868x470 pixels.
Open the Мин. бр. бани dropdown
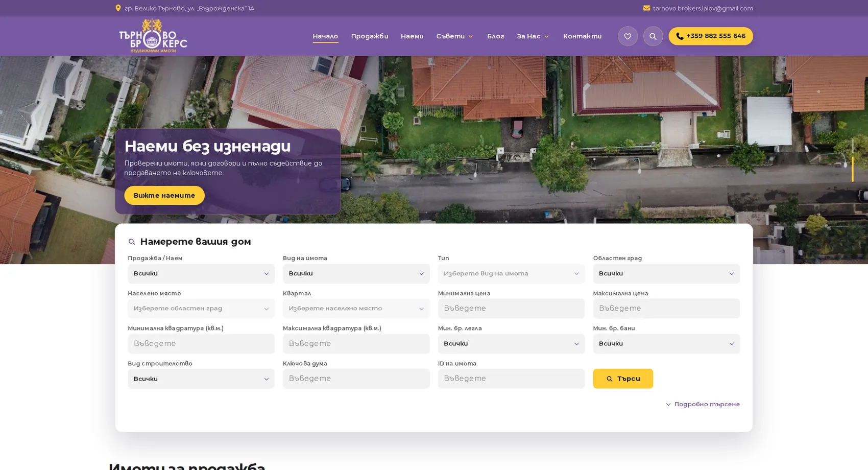[666, 344]
